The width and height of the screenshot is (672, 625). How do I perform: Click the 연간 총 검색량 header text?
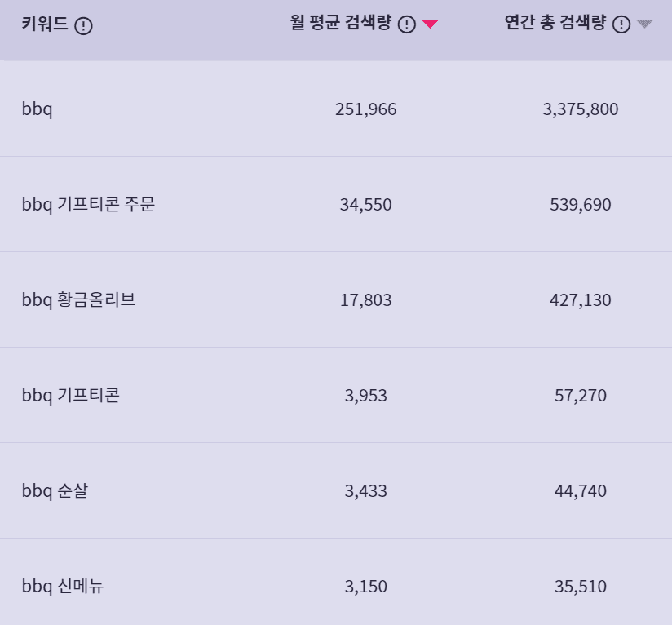[555, 22]
